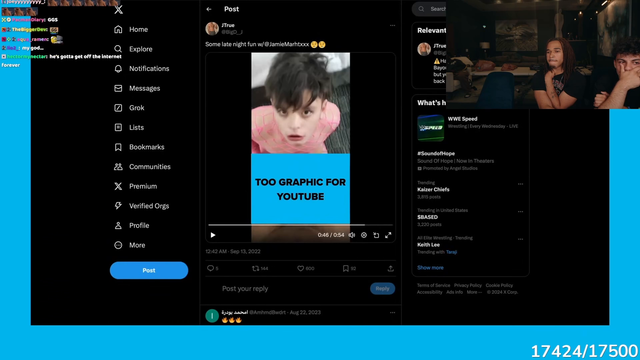This screenshot has height=360, width=640.
Task: Click the JTrue author name
Action: coord(228,25)
